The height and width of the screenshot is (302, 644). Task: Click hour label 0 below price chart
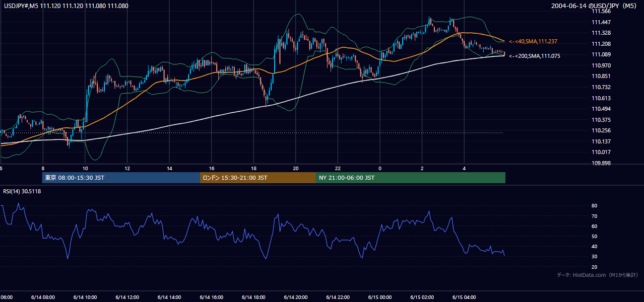(x=380, y=169)
